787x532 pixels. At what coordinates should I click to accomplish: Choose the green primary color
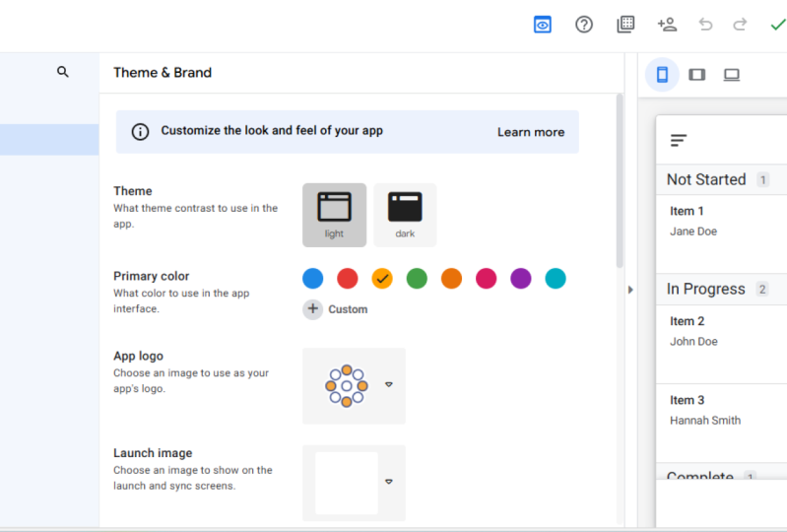point(417,279)
